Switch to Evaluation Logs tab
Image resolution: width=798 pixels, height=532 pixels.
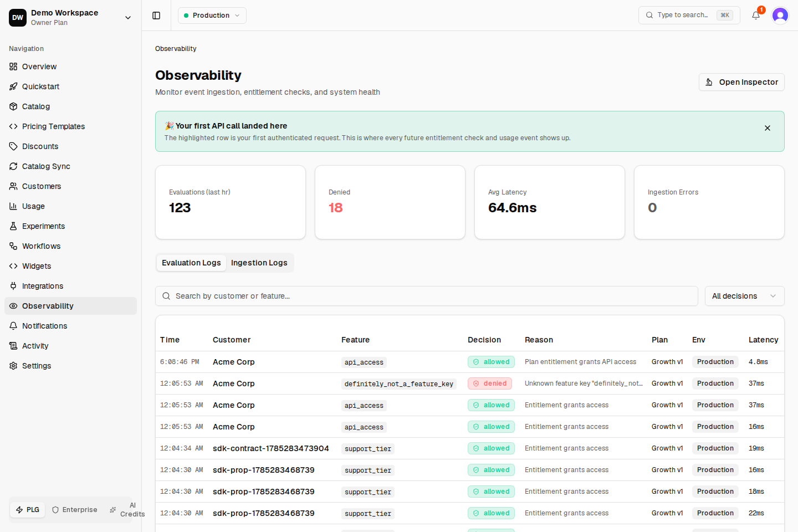pos(191,263)
